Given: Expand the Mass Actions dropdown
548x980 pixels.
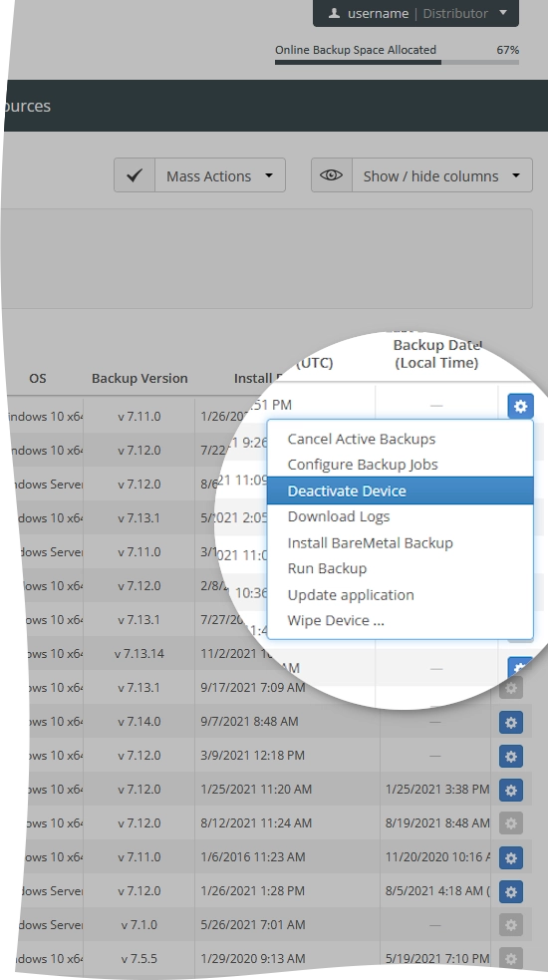Looking at the screenshot, I should (x=220, y=175).
